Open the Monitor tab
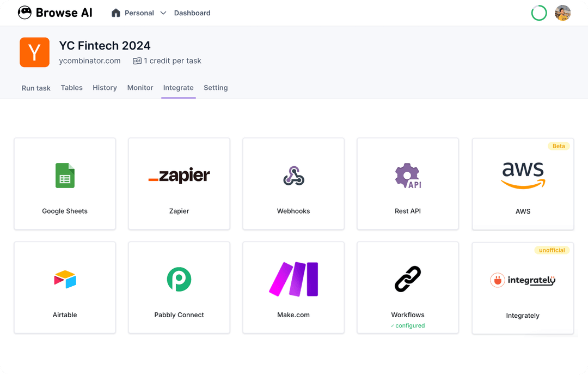The width and height of the screenshot is (588, 375). (140, 88)
